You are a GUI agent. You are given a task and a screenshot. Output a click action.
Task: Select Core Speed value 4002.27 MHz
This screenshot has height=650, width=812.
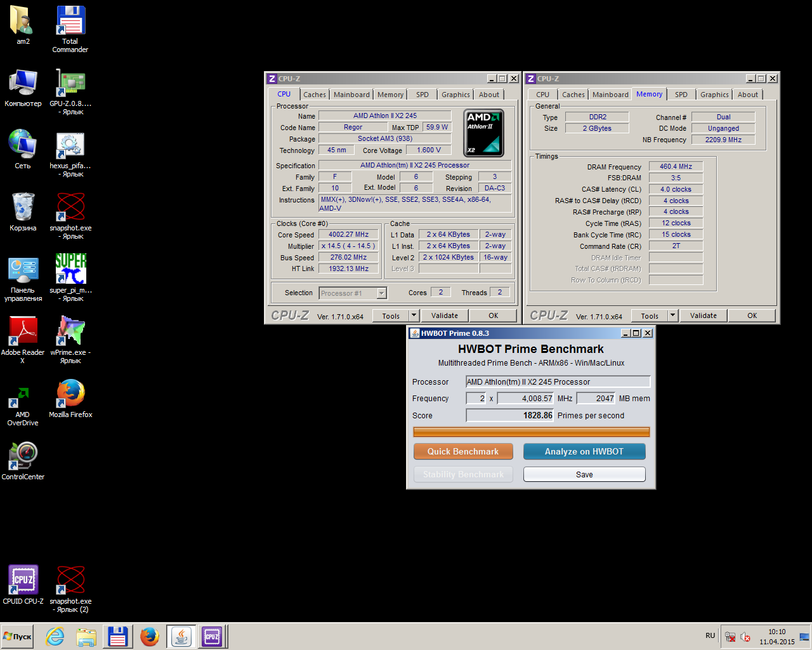[x=349, y=235]
